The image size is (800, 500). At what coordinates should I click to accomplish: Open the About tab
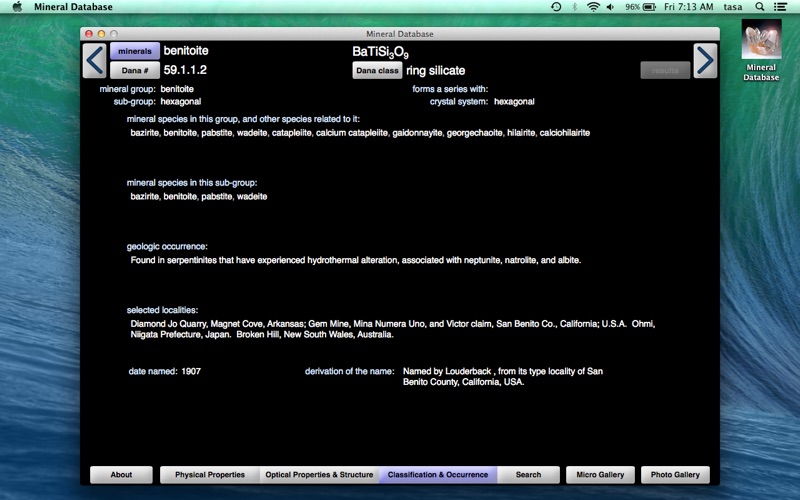[121, 475]
